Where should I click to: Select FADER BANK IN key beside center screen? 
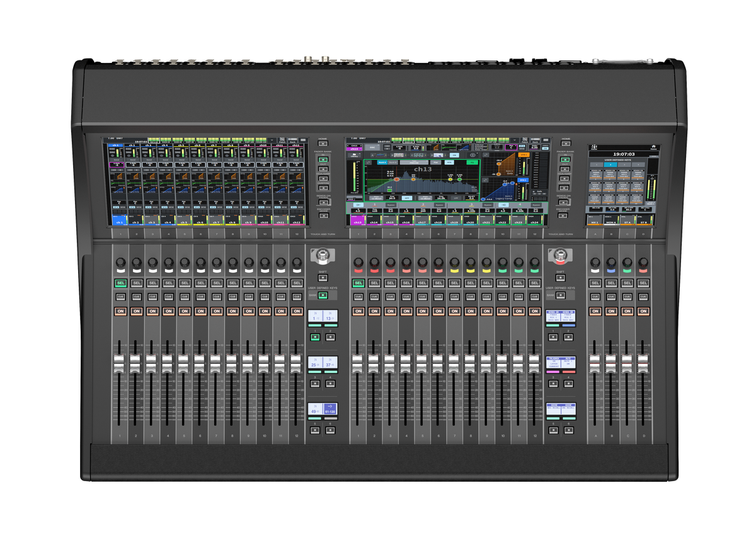566,159
